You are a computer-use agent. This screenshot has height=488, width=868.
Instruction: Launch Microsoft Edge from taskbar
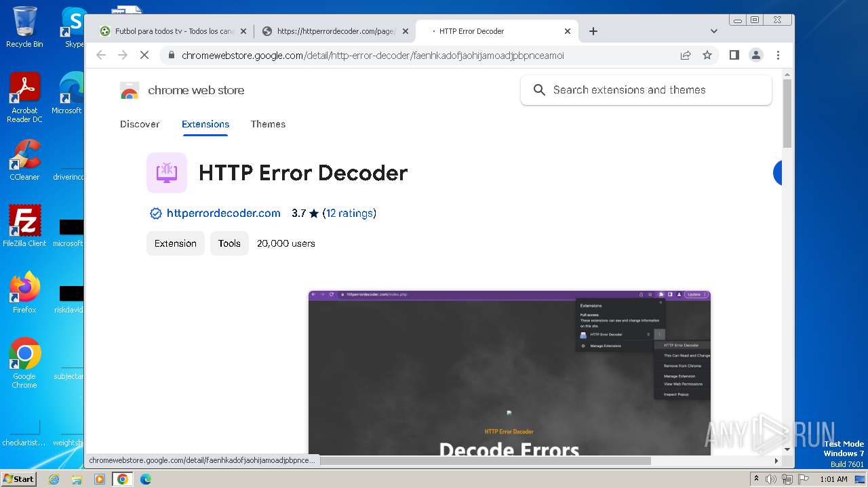click(x=145, y=479)
